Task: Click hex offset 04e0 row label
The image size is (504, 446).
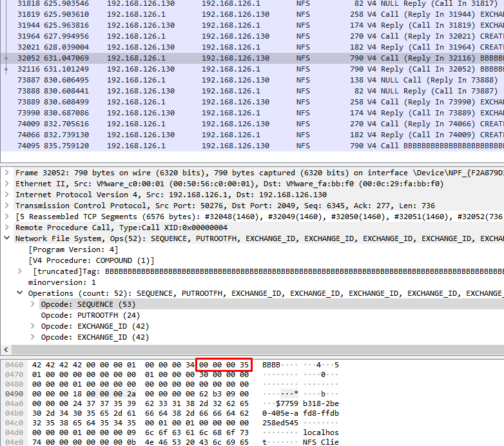Action: [x=14, y=442]
